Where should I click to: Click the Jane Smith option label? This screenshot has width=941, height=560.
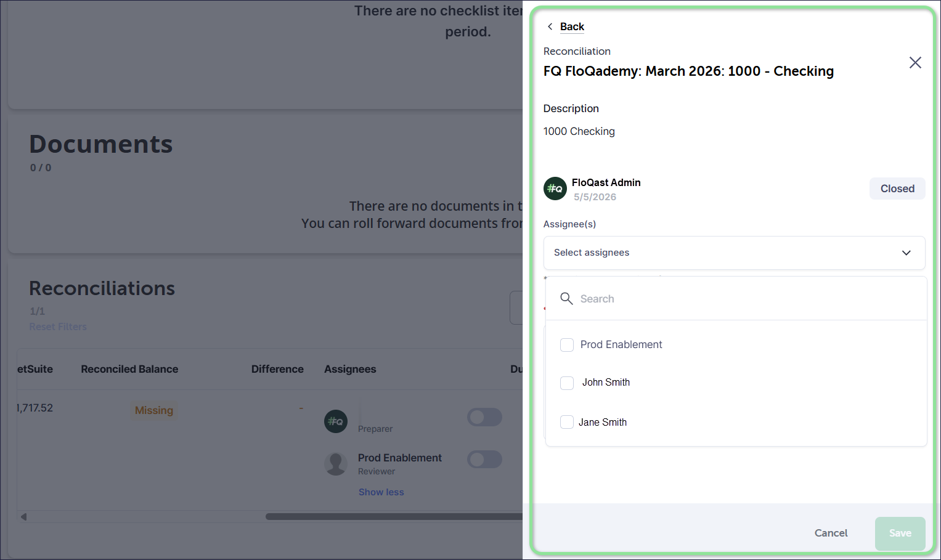pyautogui.click(x=603, y=422)
